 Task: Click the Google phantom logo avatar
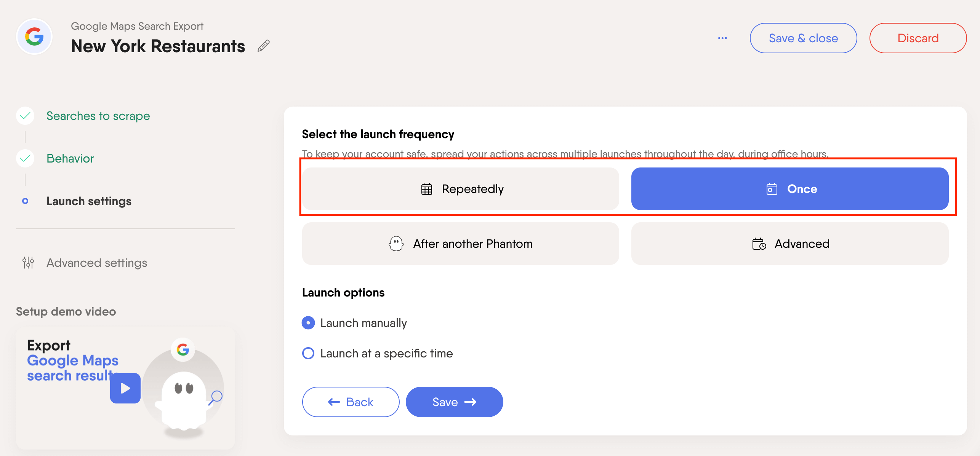point(34,36)
